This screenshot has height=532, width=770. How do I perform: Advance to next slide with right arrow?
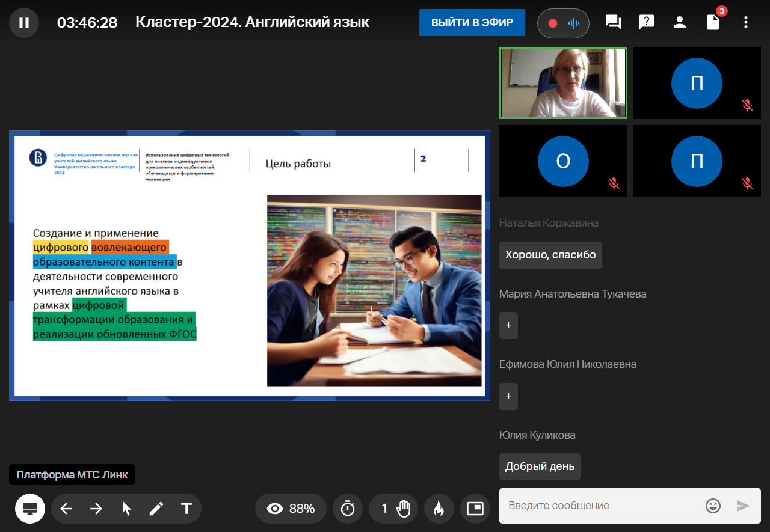tap(96, 509)
